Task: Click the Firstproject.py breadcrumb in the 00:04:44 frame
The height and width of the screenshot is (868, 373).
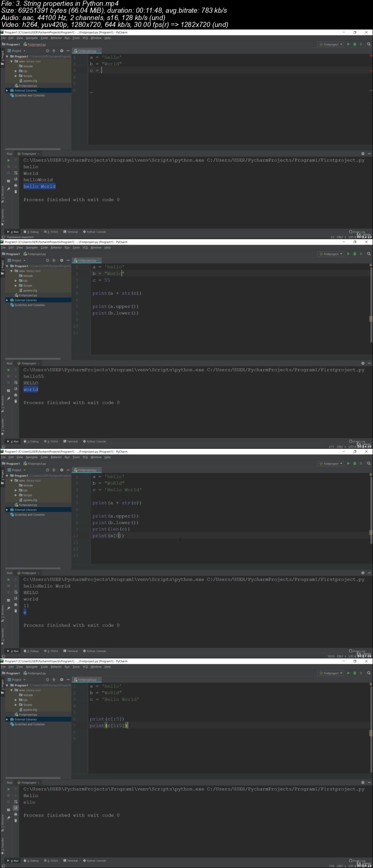Action: pos(35,254)
